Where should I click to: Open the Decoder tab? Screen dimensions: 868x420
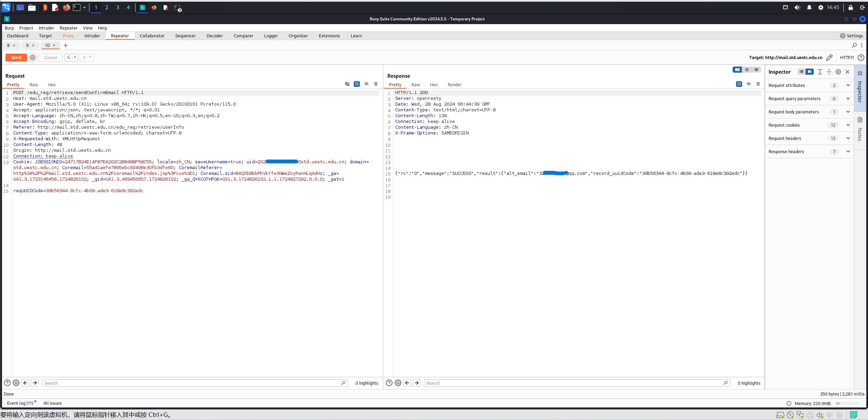coord(215,36)
